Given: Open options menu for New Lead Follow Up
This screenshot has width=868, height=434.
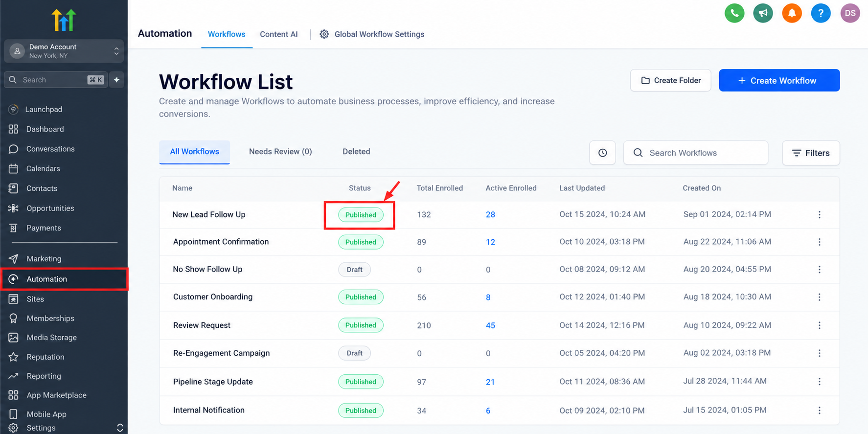Looking at the screenshot, I should click(820, 215).
